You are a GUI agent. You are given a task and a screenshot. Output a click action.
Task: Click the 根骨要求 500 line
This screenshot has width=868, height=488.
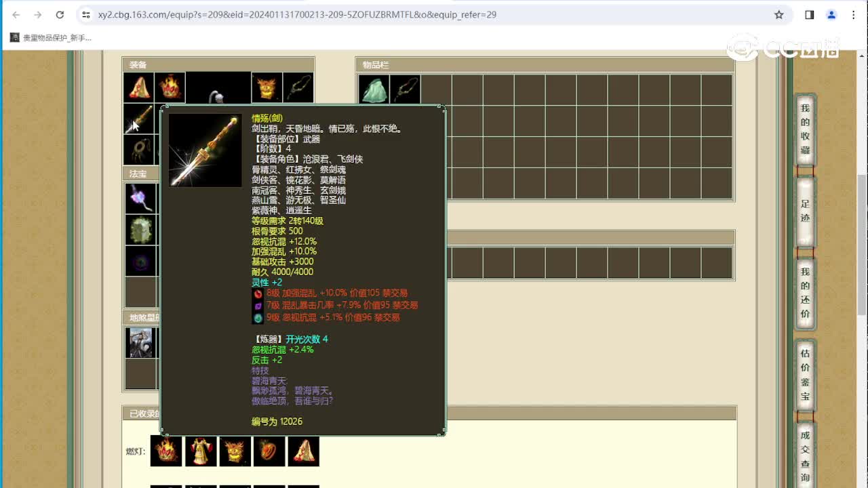[277, 231]
